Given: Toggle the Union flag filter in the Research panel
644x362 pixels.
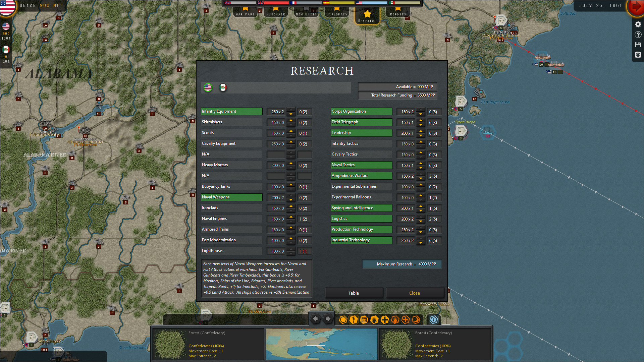Looking at the screenshot, I should coord(208,88).
